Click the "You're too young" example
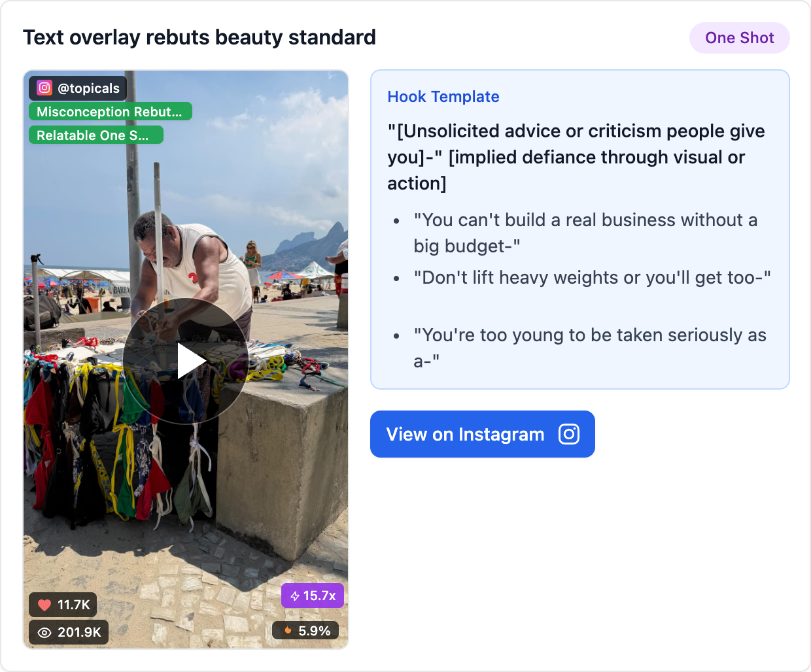Image resolution: width=811 pixels, height=672 pixels. click(589, 348)
